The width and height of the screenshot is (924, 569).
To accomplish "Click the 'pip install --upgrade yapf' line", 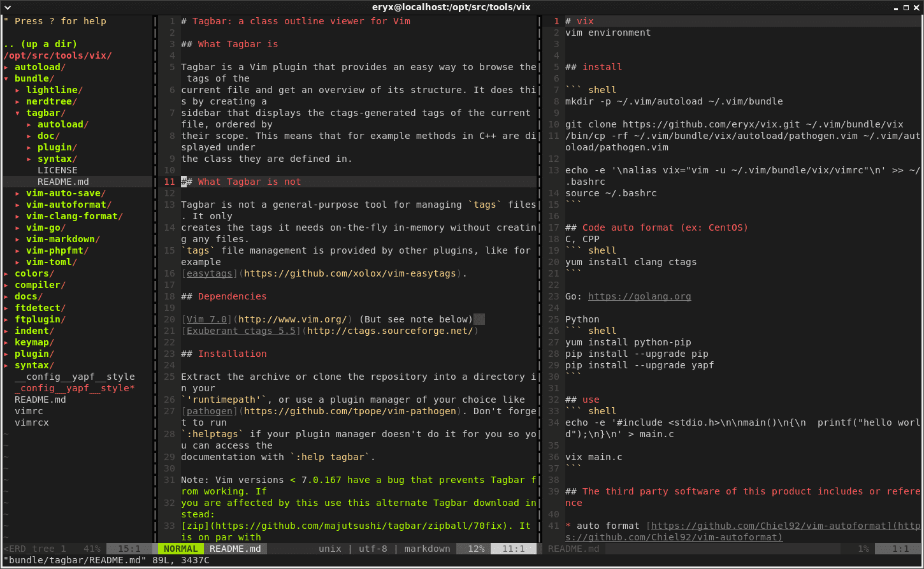I will (x=639, y=365).
